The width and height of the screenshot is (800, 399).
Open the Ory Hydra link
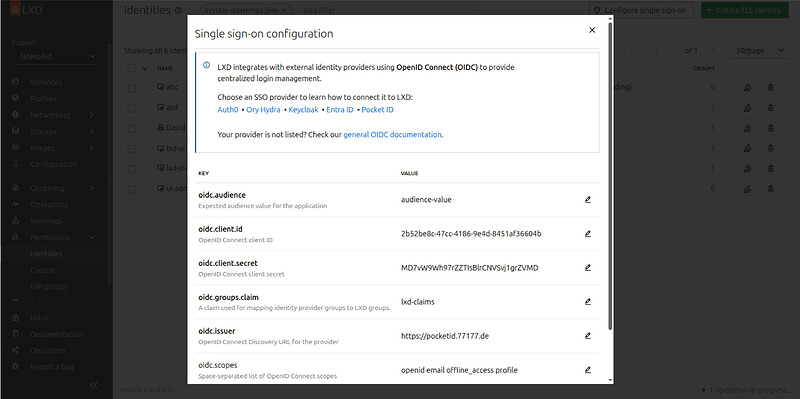[x=263, y=110]
